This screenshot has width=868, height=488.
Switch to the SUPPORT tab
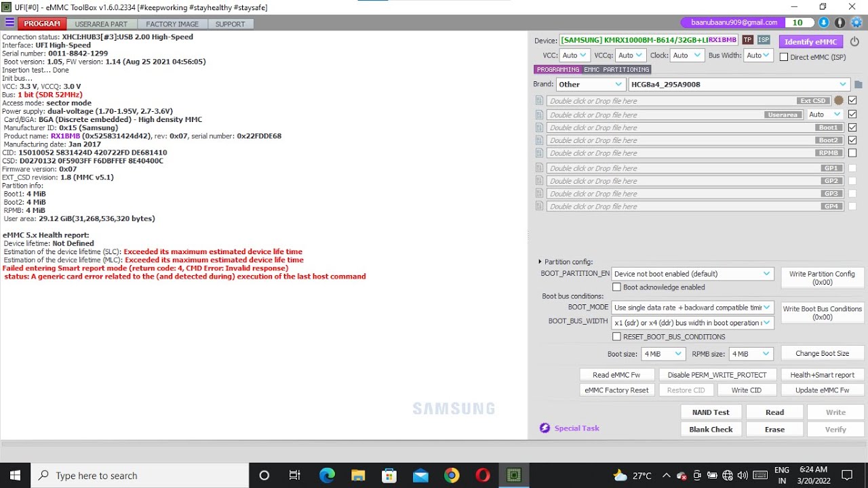[231, 24]
